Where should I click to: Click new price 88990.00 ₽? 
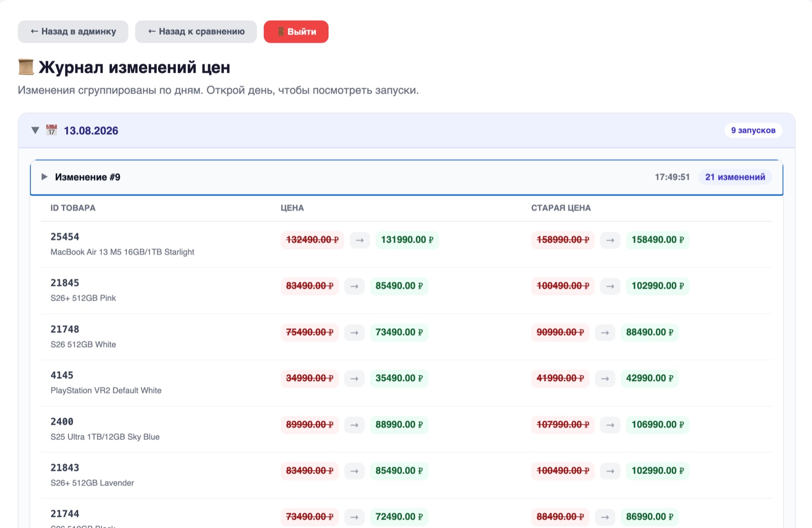[x=399, y=424]
